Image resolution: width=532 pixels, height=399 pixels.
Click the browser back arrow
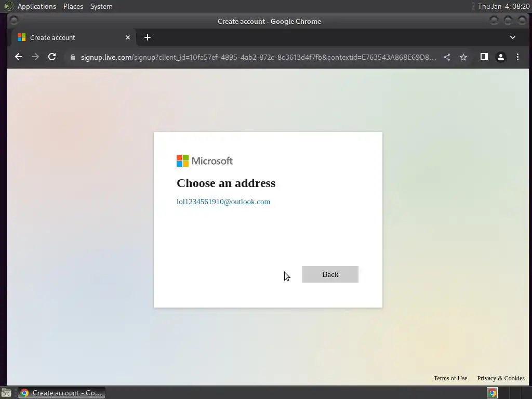19,57
